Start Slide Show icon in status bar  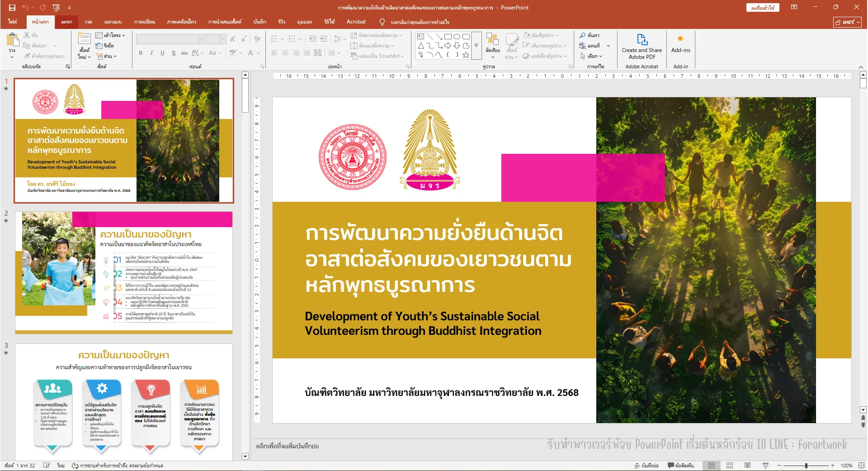[765, 466]
